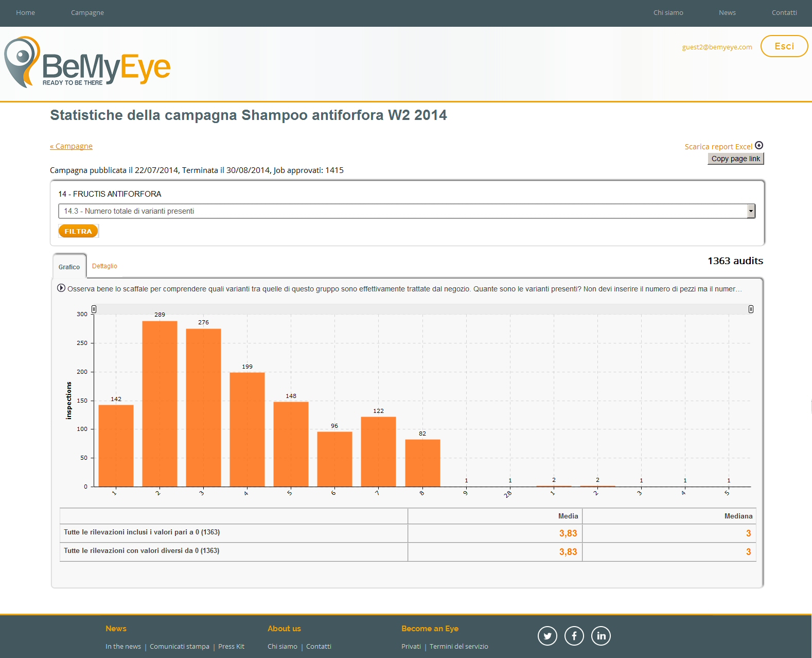Image resolution: width=812 pixels, height=658 pixels.
Task: Open Comunicati stampa footer link
Action: pyautogui.click(x=180, y=647)
